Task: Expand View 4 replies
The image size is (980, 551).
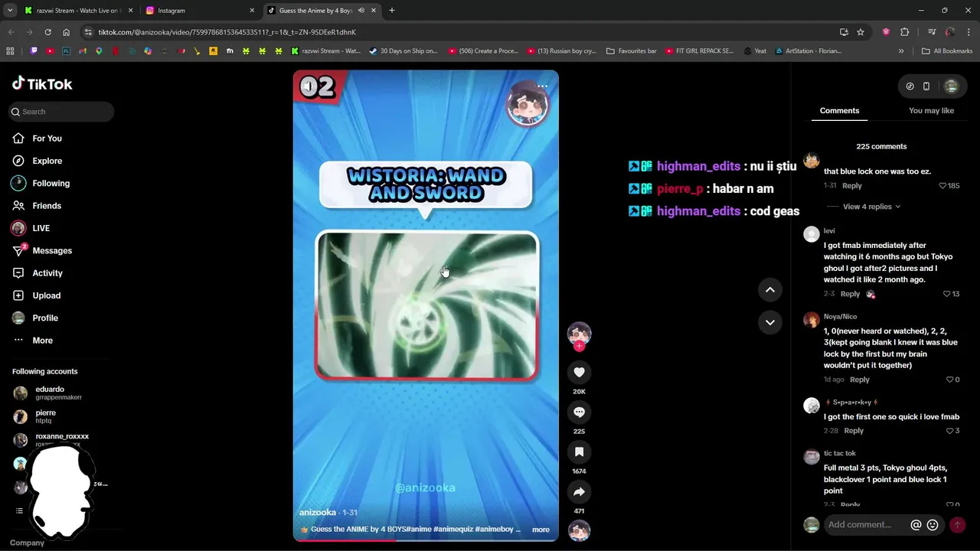Action: point(871,207)
